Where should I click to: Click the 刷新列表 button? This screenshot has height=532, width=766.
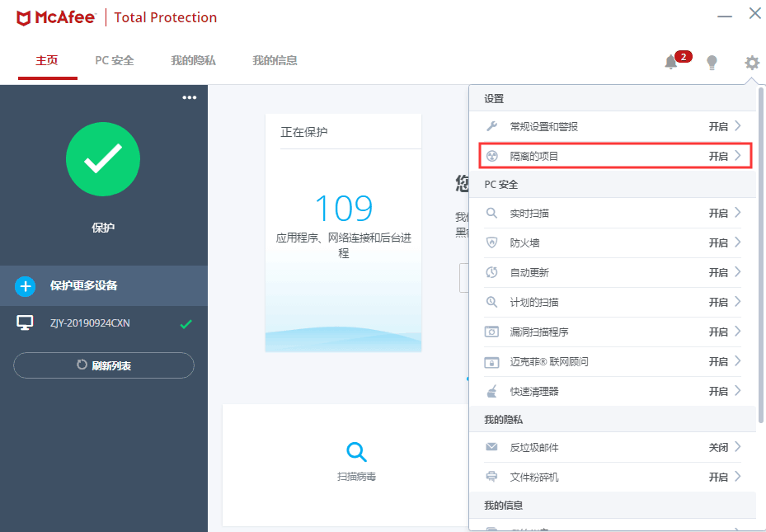(104, 365)
